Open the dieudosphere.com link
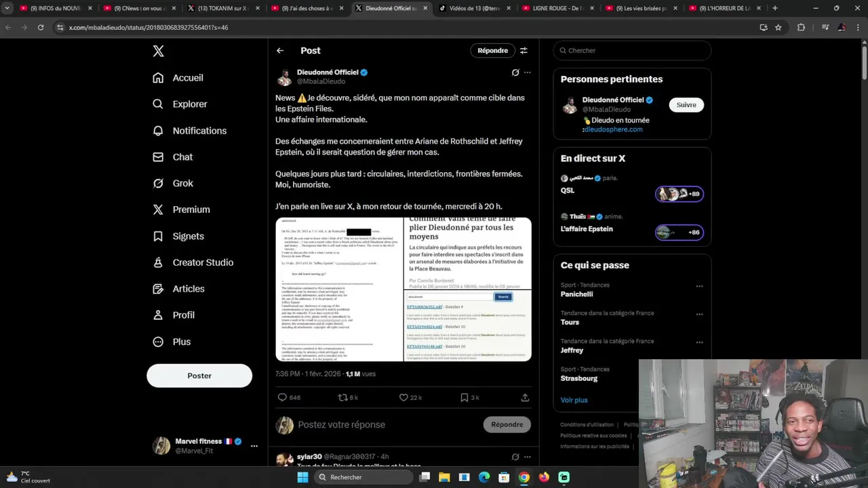The height and width of the screenshot is (488, 868). tap(614, 129)
